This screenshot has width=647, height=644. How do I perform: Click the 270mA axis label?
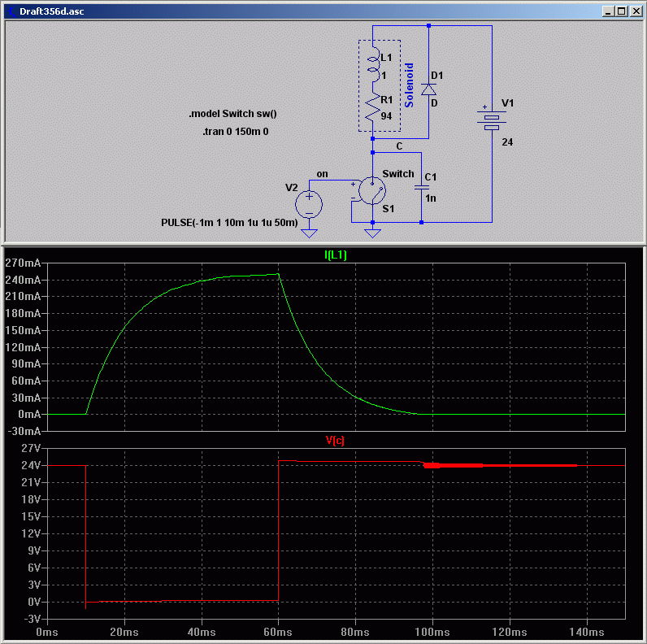coord(23,263)
